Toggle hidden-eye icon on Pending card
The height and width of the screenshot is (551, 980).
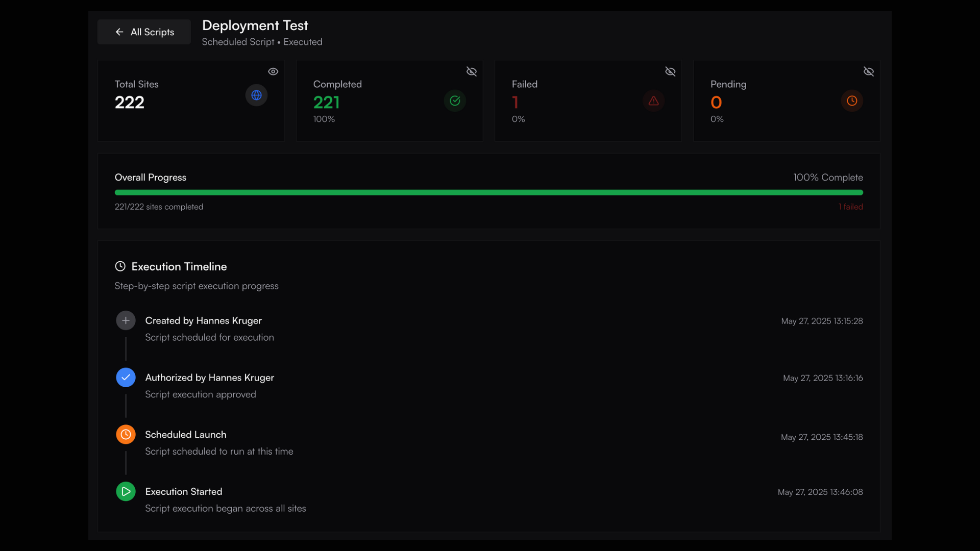[x=869, y=71]
